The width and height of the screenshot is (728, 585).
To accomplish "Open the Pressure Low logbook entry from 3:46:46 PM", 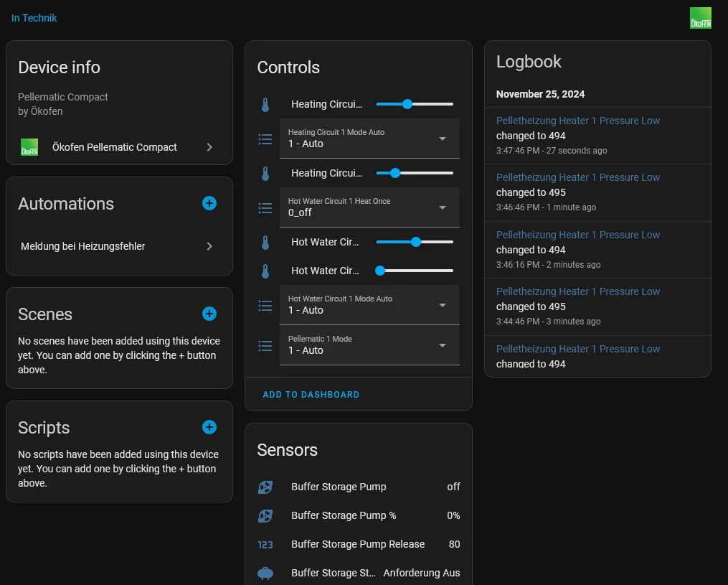I will 577,177.
